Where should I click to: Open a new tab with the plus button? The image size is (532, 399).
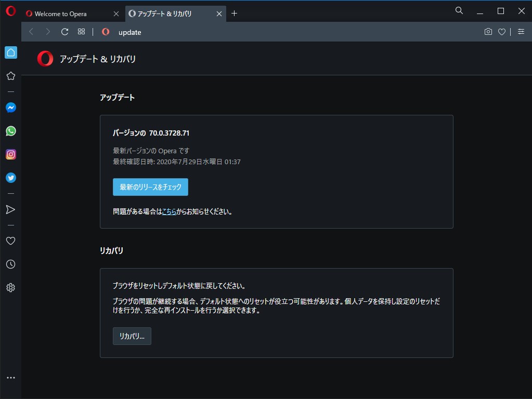coord(235,14)
